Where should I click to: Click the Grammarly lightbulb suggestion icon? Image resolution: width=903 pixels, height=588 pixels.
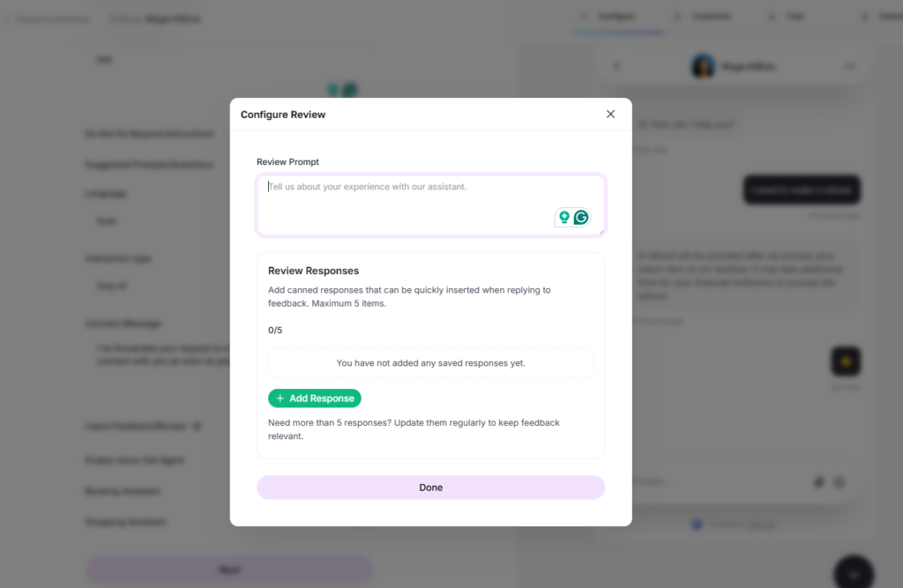[564, 218]
